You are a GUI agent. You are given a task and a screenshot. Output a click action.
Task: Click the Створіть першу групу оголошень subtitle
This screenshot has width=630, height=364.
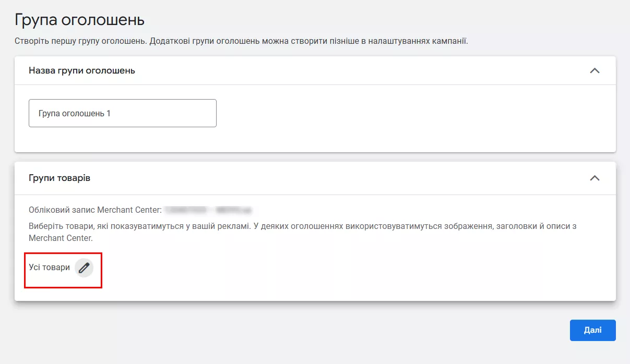tap(81, 41)
